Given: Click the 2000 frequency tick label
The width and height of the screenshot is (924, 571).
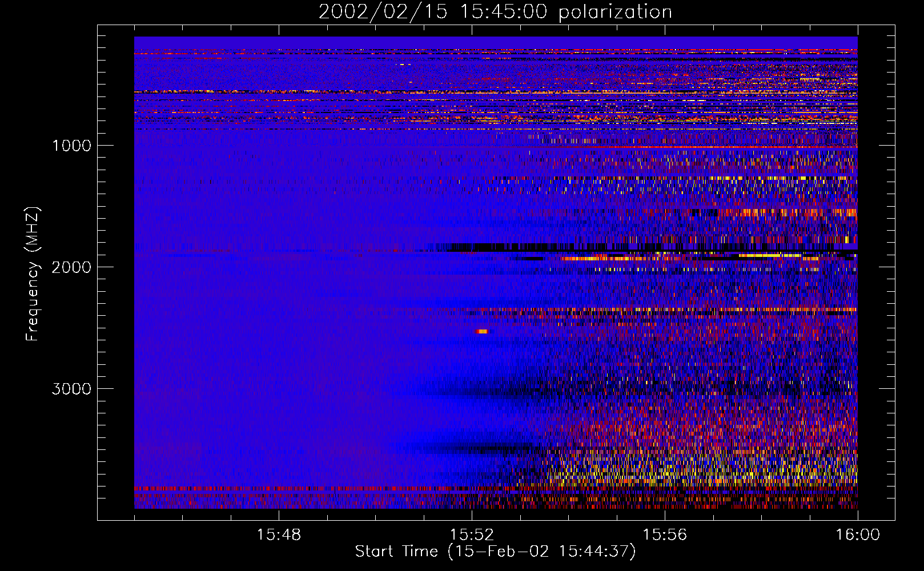Looking at the screenshot, I should click(71, 267).
